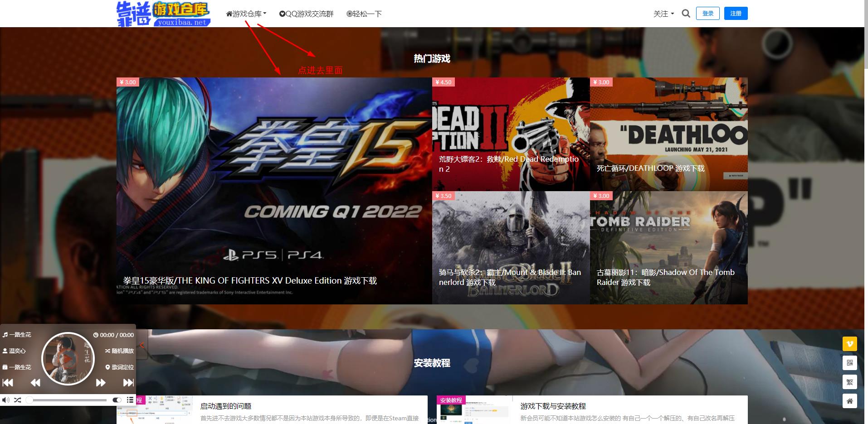
Task: Open the 启动遇到的问题 article
Action: coord(226,406)
